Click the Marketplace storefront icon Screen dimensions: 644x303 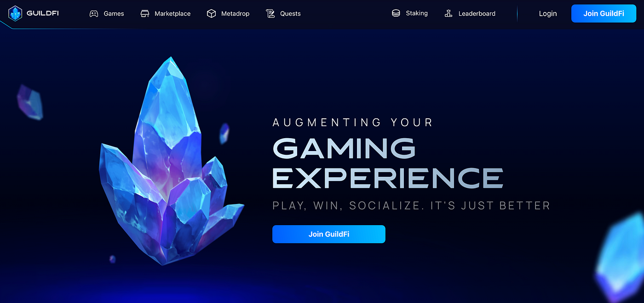(x=145, y=13)
